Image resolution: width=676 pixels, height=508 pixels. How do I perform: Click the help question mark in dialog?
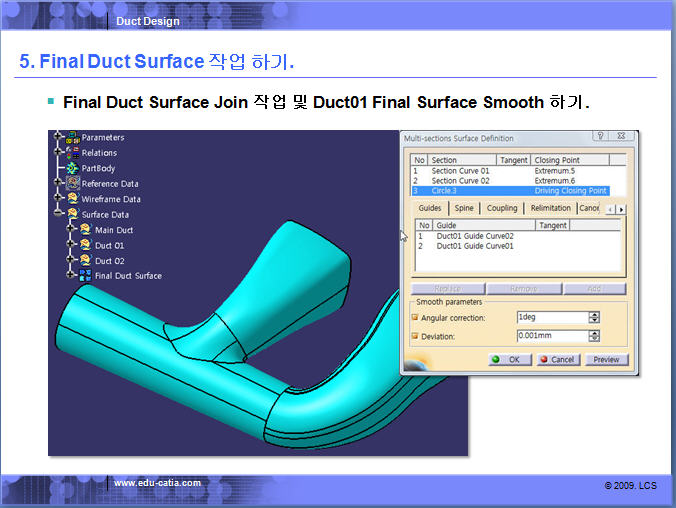[600, 137]
